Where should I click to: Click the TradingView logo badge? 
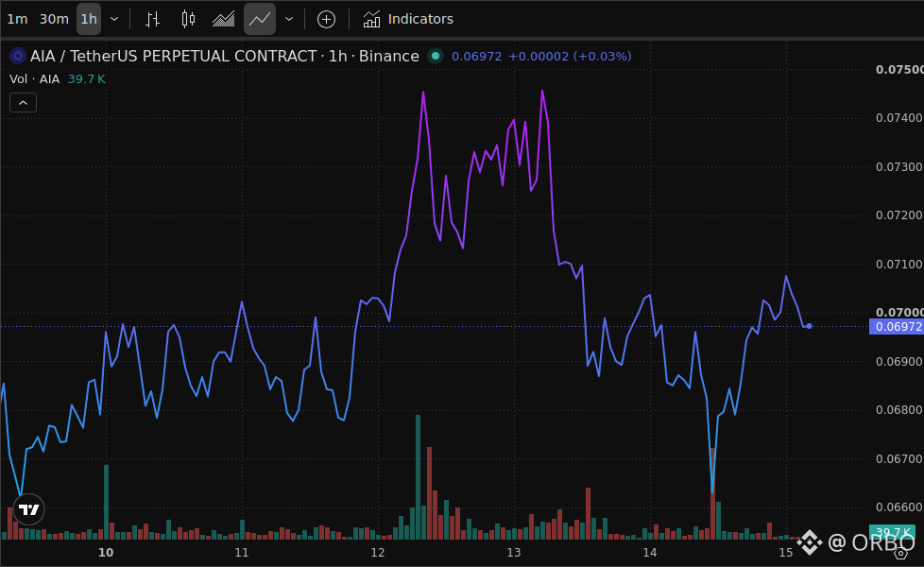tap(29, 509)
